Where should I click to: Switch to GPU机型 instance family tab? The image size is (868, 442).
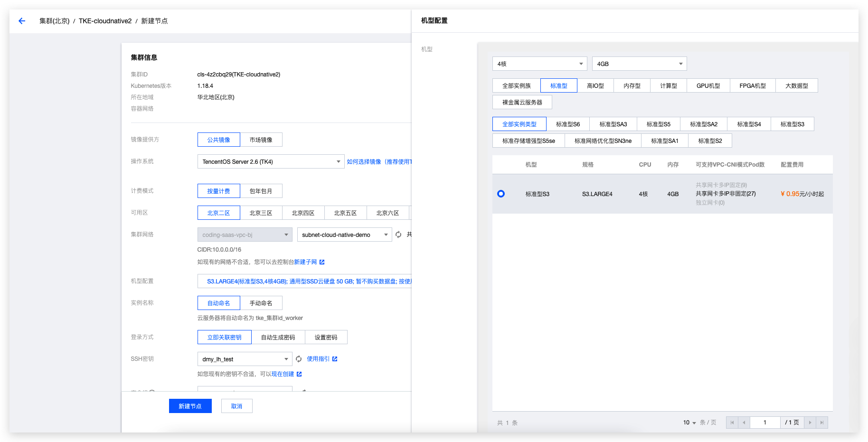pyautogui.click(x=708, y=85)
